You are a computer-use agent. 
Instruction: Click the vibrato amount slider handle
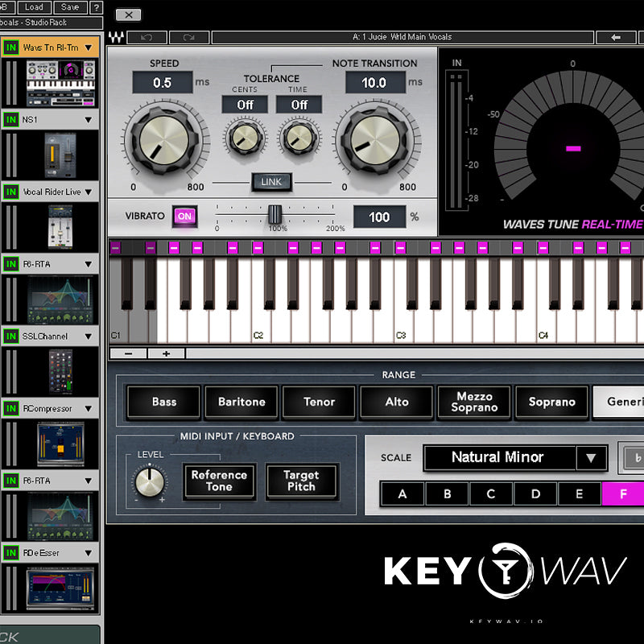[275, 214]
